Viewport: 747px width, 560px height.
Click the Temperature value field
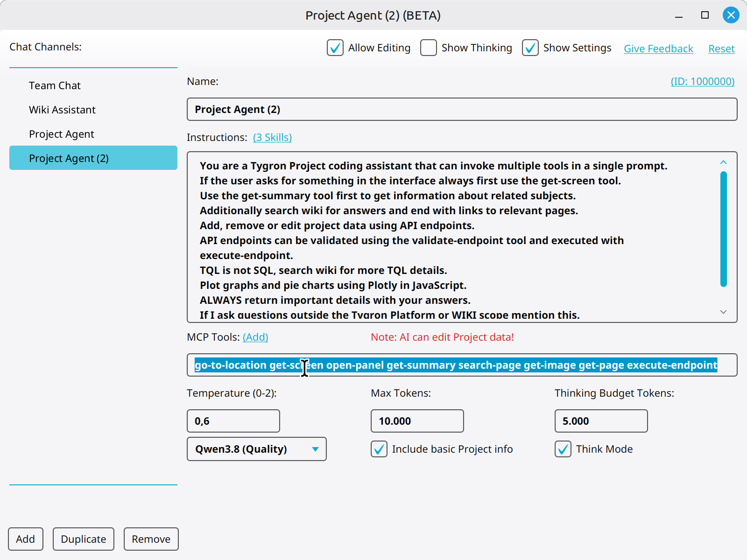[233, 421]
